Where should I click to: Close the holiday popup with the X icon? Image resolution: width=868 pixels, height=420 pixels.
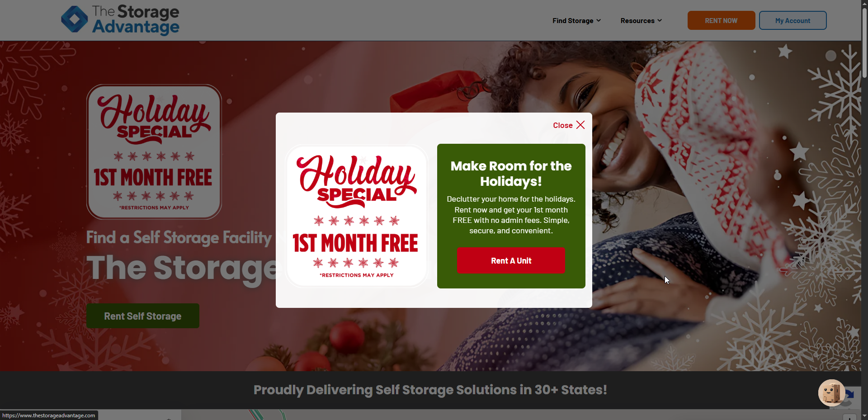580,125
